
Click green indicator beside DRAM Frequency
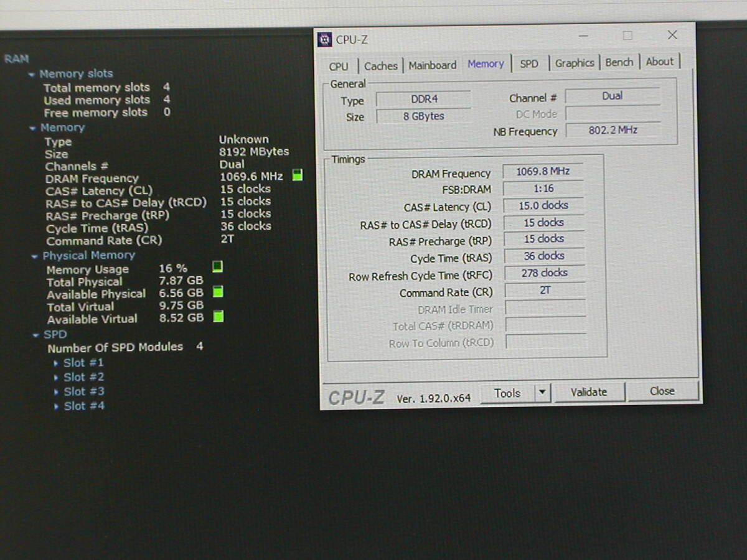point(298,175)
